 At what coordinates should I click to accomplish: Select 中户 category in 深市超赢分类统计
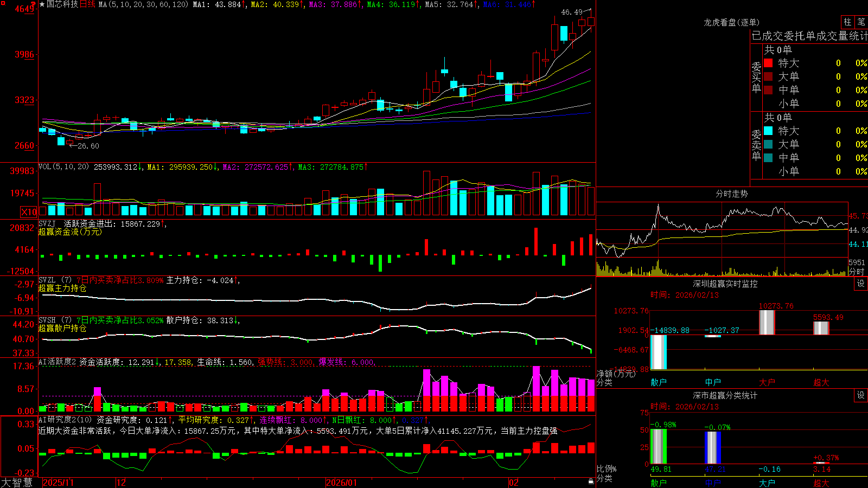pyautogui.click(x=713, y=483)
